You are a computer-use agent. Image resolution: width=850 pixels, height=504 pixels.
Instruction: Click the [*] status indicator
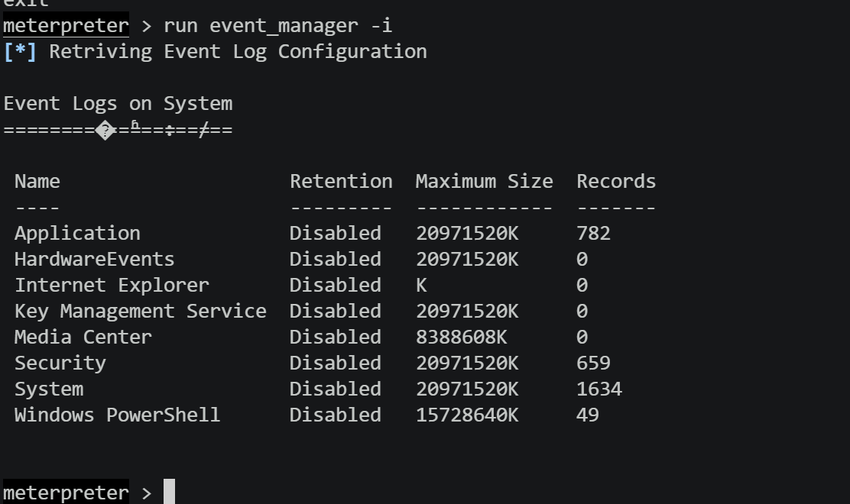pos(20,52)
